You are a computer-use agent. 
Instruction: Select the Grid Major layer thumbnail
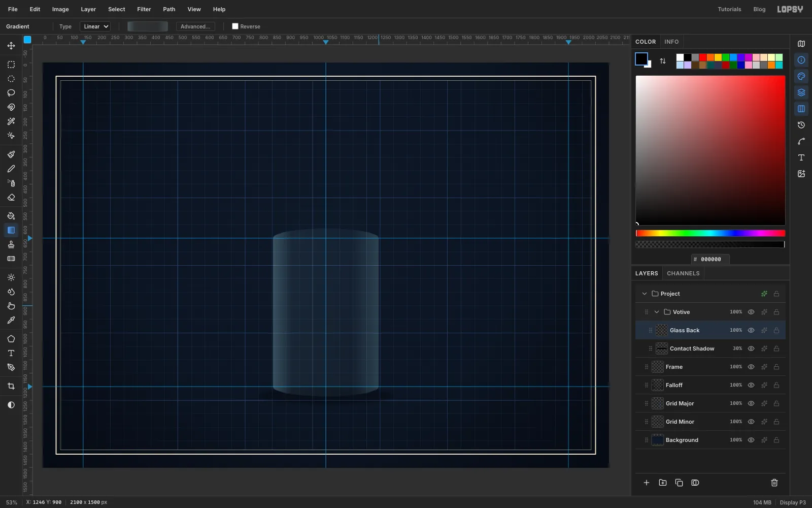click(x=658, y=403)
